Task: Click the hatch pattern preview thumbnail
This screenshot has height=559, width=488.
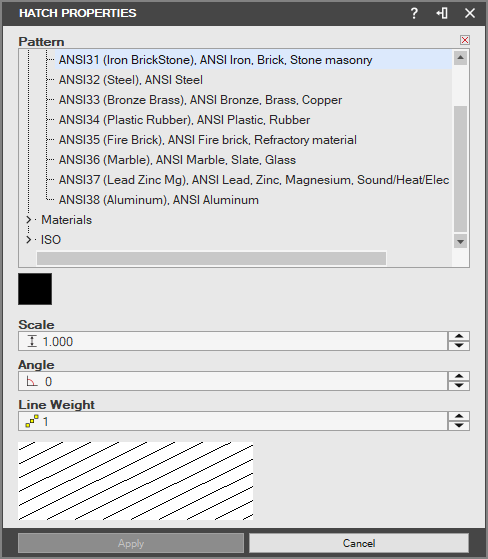Action: coord(135,481)
